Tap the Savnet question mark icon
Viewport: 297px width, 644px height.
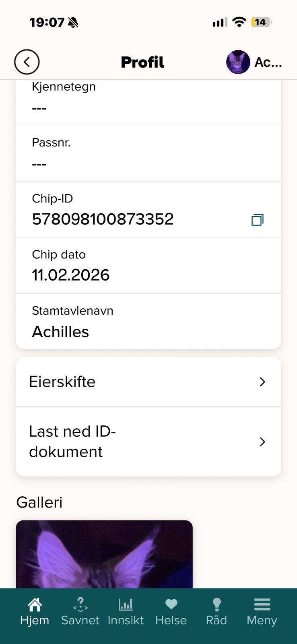[x=80, y=604]
